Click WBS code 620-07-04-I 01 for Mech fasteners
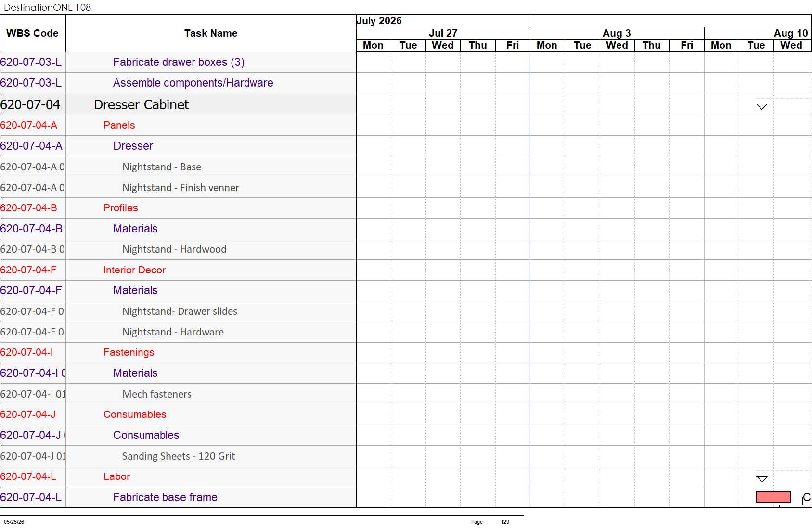This screenshot has height=528, width=812. [33, 394]
